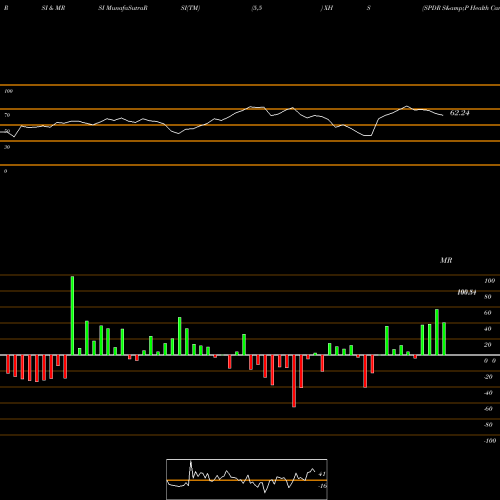
Task: Click the 'SI MunafaSutraR' header text
Action: 123,8
